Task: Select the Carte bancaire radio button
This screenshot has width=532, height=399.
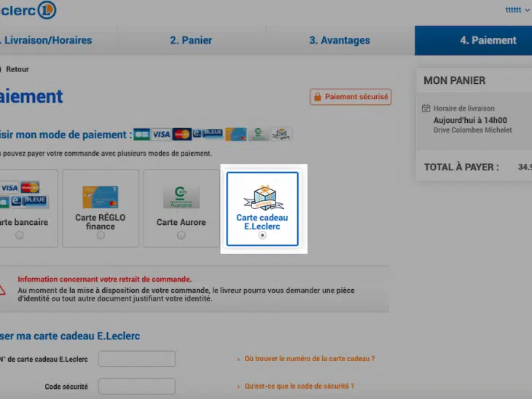Action: pos(20,235)
